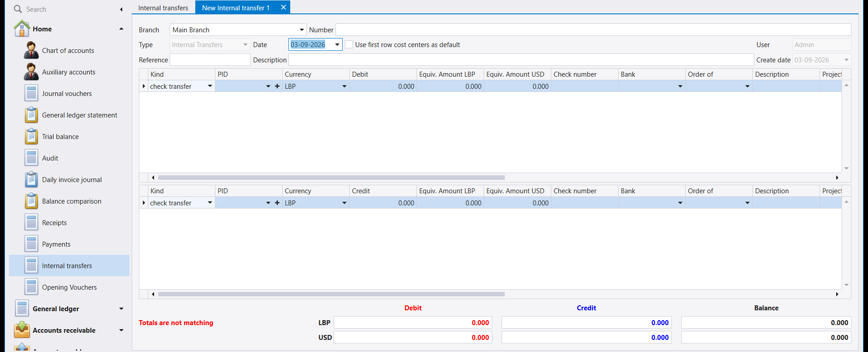868x352 pixels.
Task: Click the credit grid horizontal scrollbar
Action: pos(331,294)
